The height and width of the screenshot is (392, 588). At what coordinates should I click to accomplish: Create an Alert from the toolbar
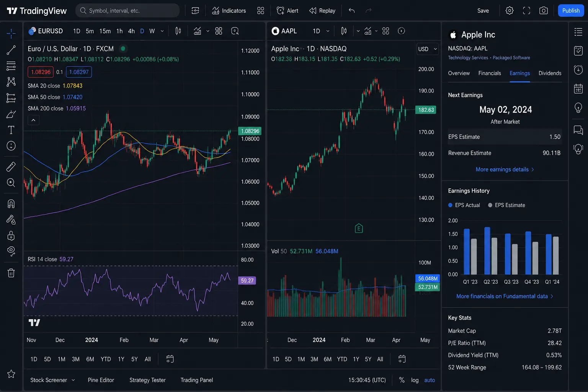click(x=287, y=11)
